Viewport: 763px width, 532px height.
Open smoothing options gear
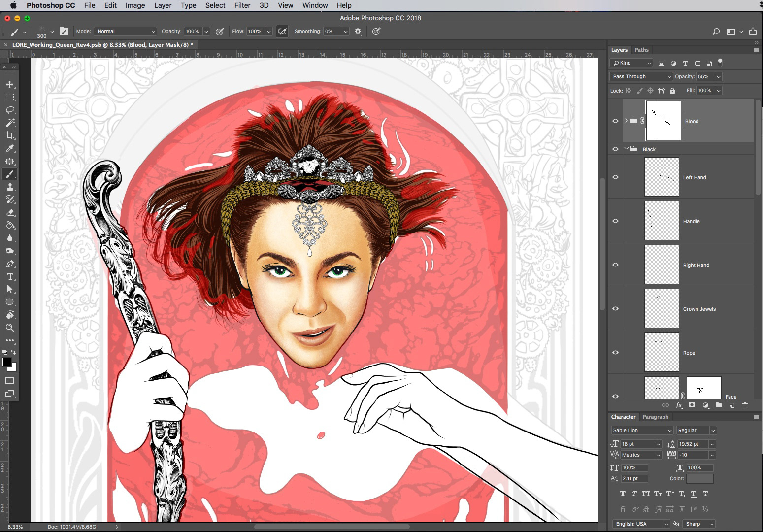358,31
